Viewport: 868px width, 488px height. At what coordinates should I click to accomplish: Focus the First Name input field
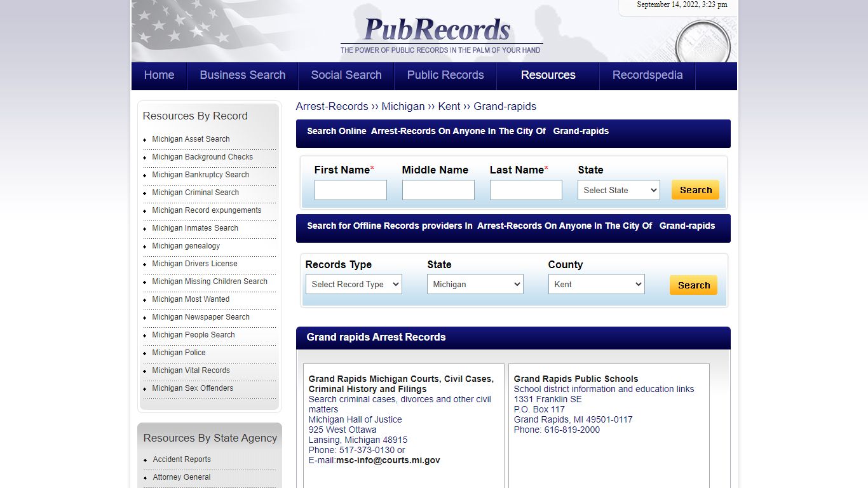click(351, 190)
